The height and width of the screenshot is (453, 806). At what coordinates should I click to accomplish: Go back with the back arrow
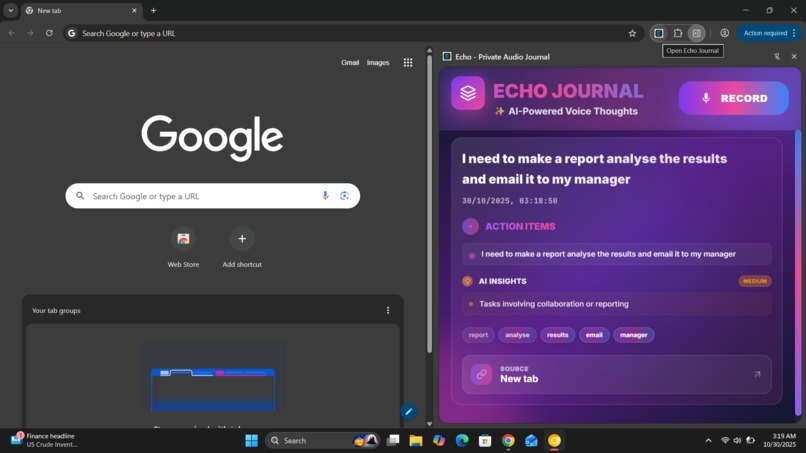point(12,33)
